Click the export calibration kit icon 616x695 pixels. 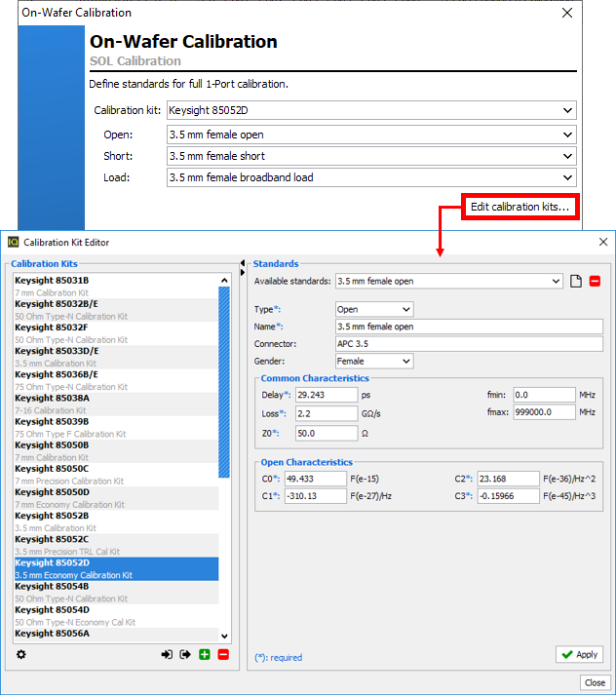pyautogui.click(x=185, y=654)
